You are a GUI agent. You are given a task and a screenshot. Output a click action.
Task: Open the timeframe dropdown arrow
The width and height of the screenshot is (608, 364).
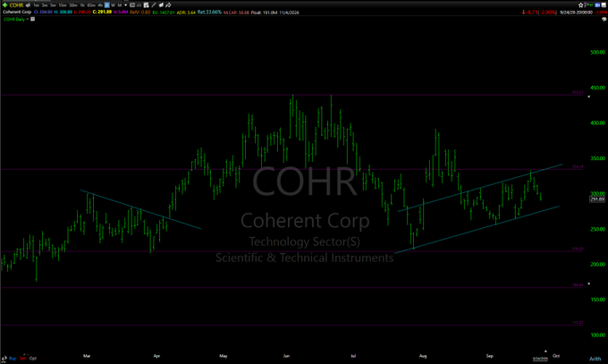click(126, 5)
